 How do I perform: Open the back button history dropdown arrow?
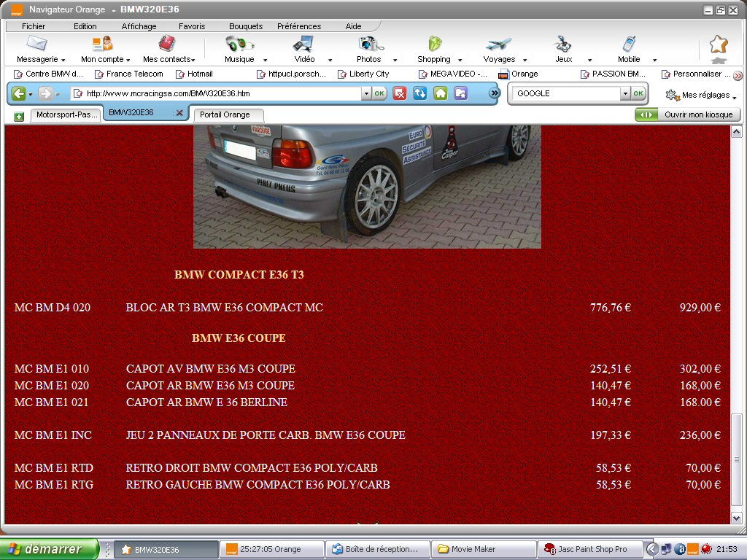(31, 94)
